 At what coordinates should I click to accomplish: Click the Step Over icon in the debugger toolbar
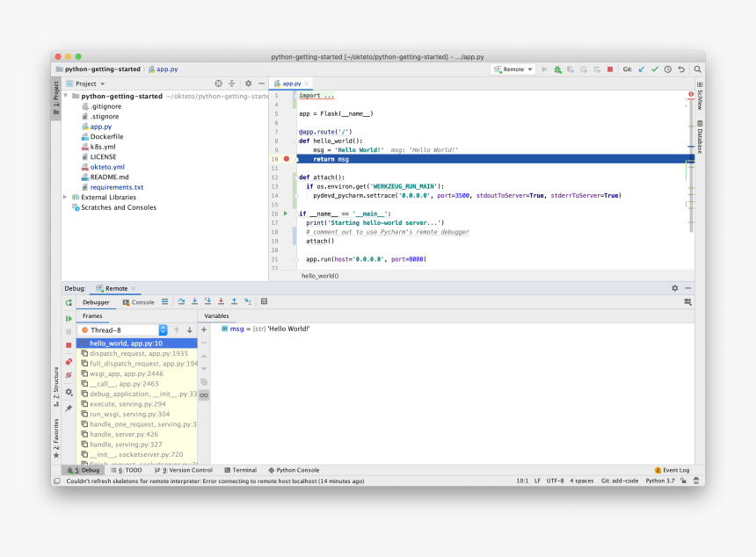click(181, 301)
